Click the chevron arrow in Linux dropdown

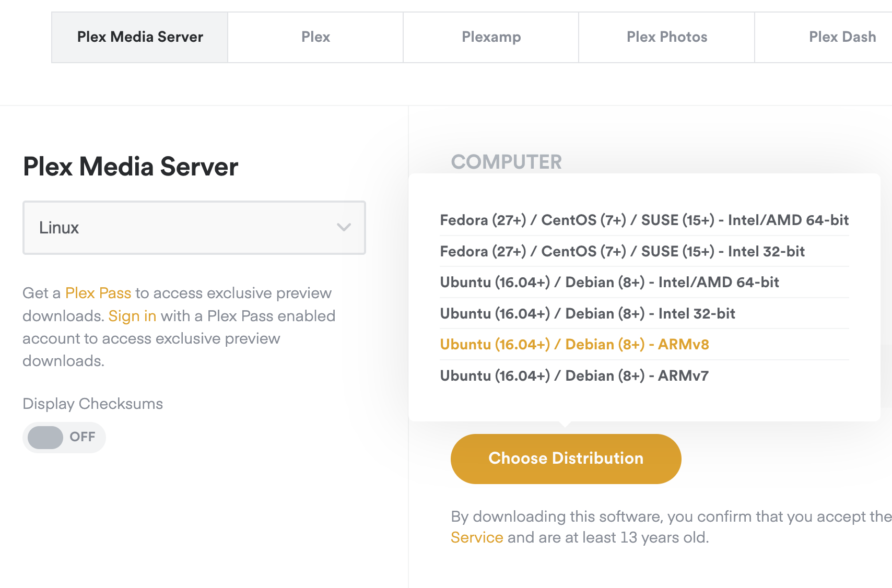344,227
